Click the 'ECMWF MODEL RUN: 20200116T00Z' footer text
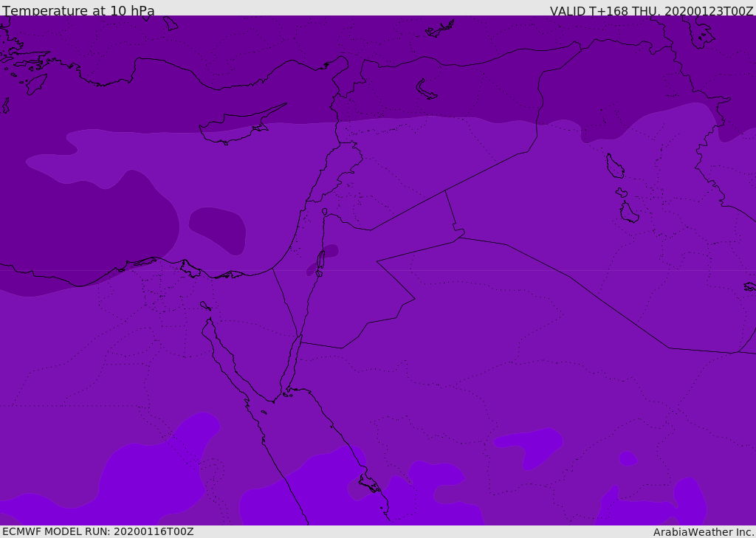756x538 pixels. 98,531
